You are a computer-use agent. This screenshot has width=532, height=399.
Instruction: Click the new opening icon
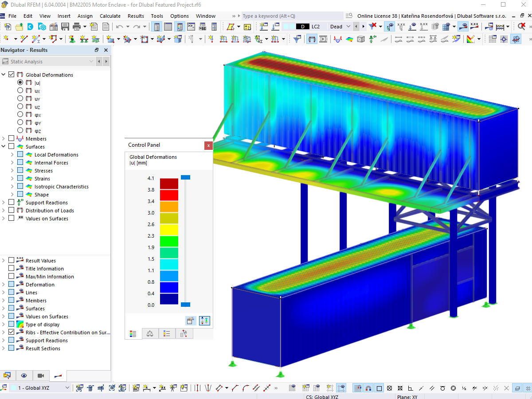(144, 39)
